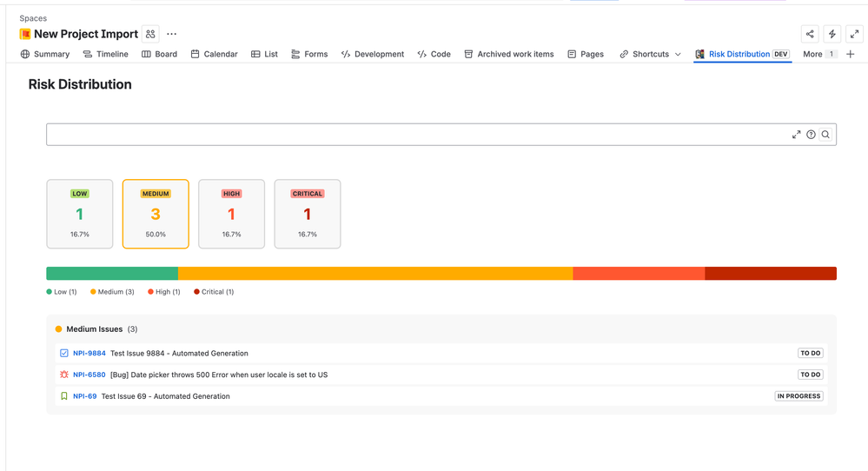Click the Critical (1) legend entry
The image size is (868, 471).
pos(214,292)
